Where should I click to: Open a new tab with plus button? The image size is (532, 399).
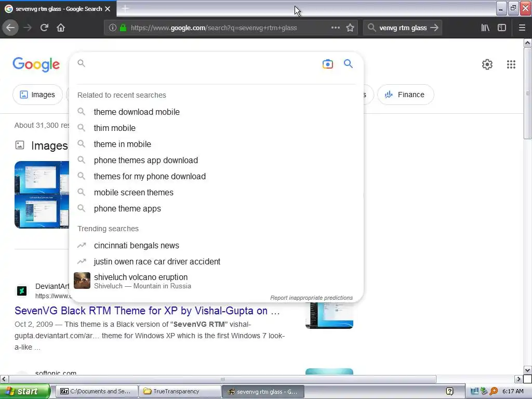(x=125, y=9)
